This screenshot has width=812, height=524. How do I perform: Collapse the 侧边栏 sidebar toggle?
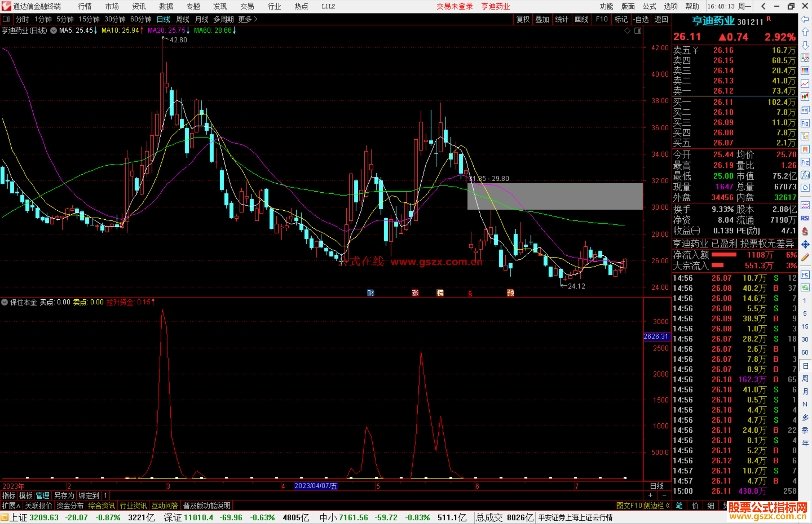[657, 506]
